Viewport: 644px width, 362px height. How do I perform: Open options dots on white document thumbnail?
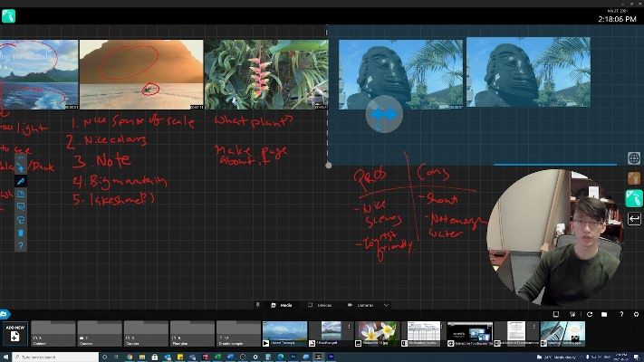click(533, 327)
